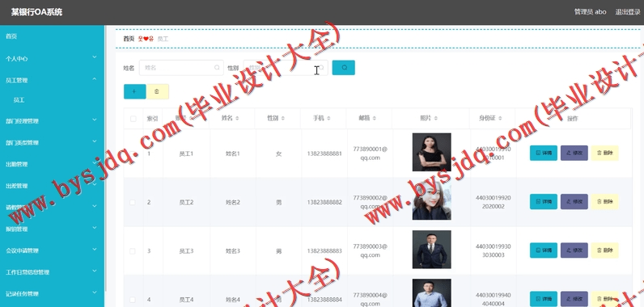Collapse 员工管理 sidebar chevron
The width and height of the screenshot is (644, 307).
pos(95,78)
